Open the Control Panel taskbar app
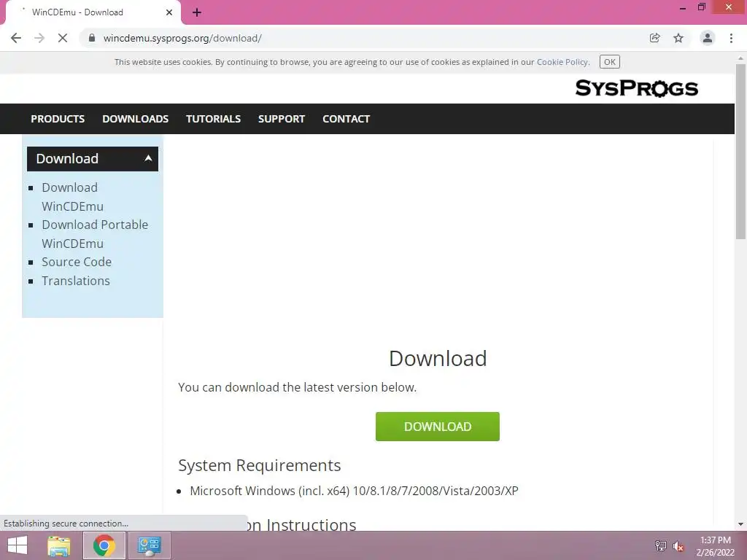 point(149,545)
